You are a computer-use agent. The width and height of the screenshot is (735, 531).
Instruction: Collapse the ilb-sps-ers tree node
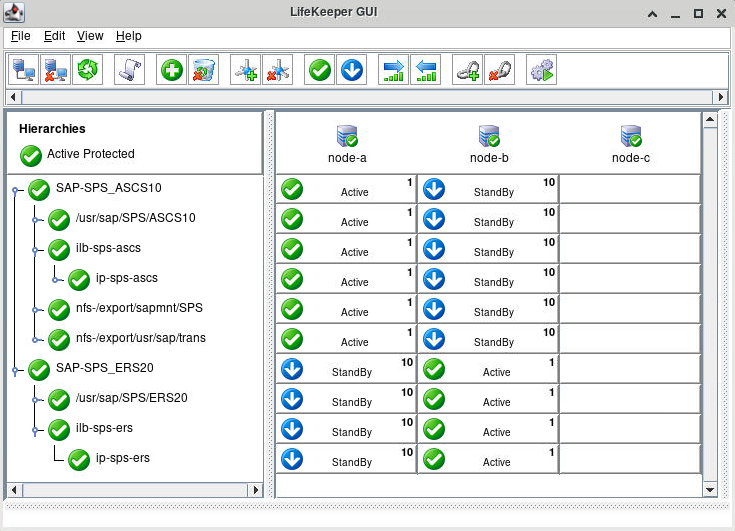[35, 430]
